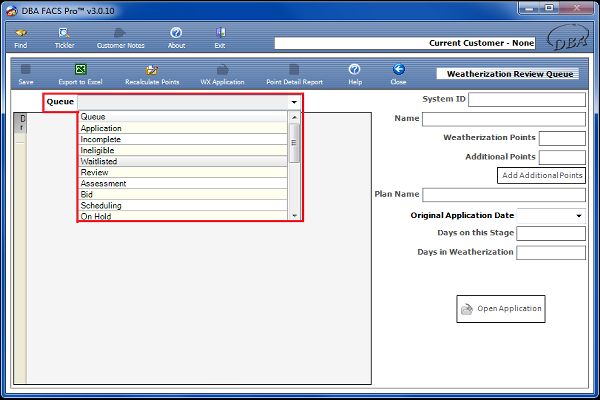Open Customer Notes
Screen dimensions: 600x400
pos(120,38)
